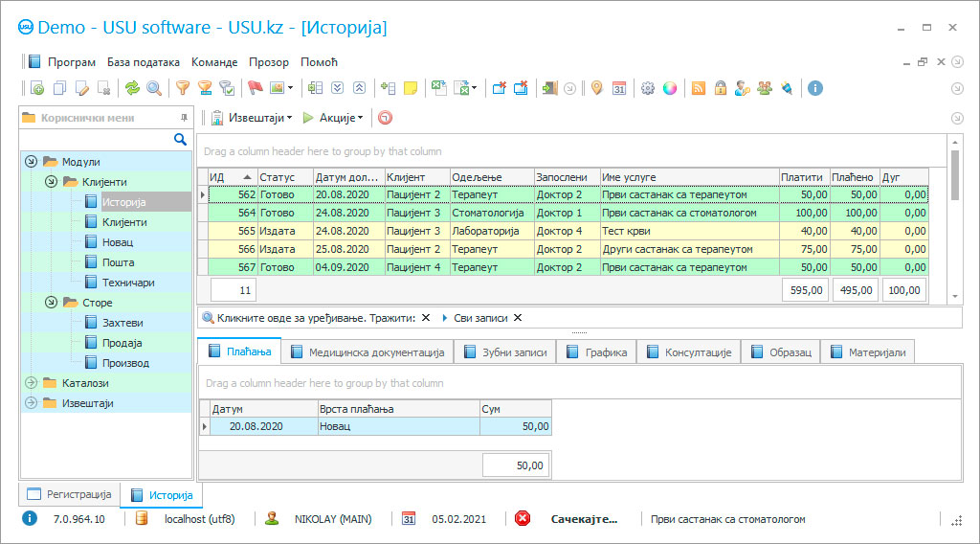Click the magnifier search icon in toolbar

(x=154, y=88)
